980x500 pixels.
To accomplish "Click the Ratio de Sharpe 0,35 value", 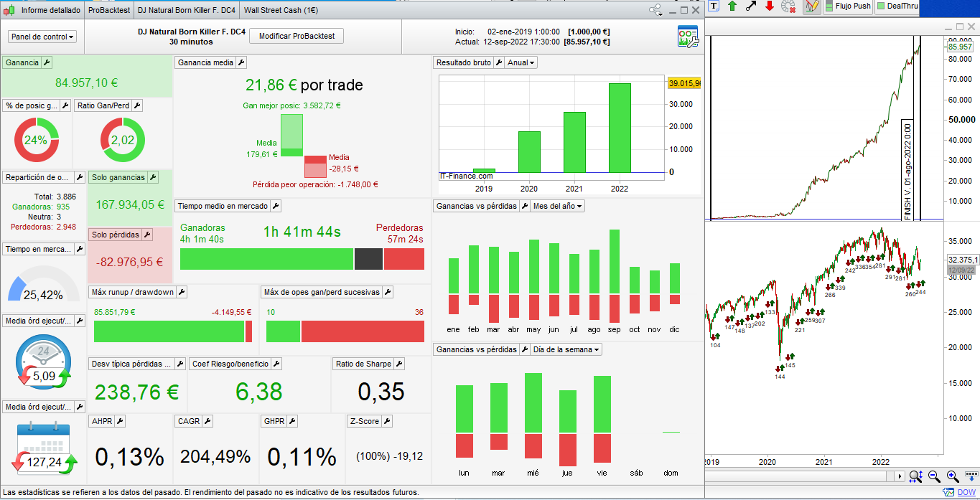I will 381,392.
